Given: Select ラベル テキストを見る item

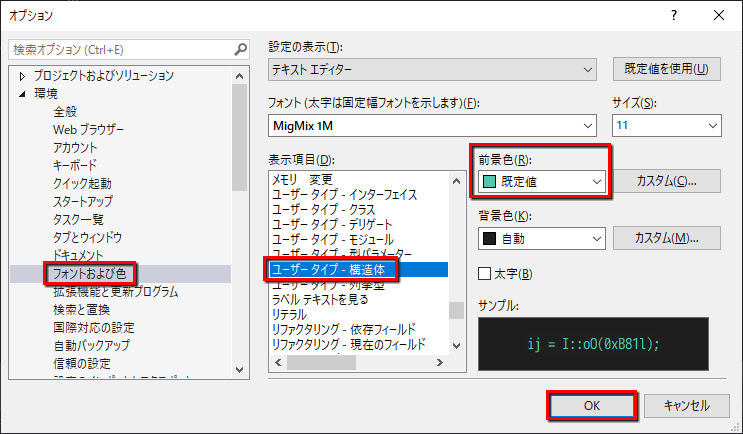Looking at the screenshot, I should click(320, 299).
